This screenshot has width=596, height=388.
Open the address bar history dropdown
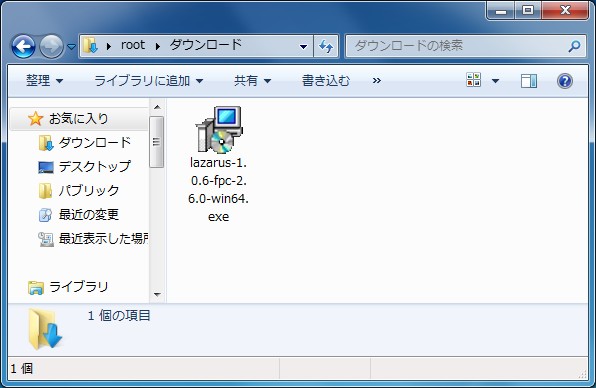[303, 46]
